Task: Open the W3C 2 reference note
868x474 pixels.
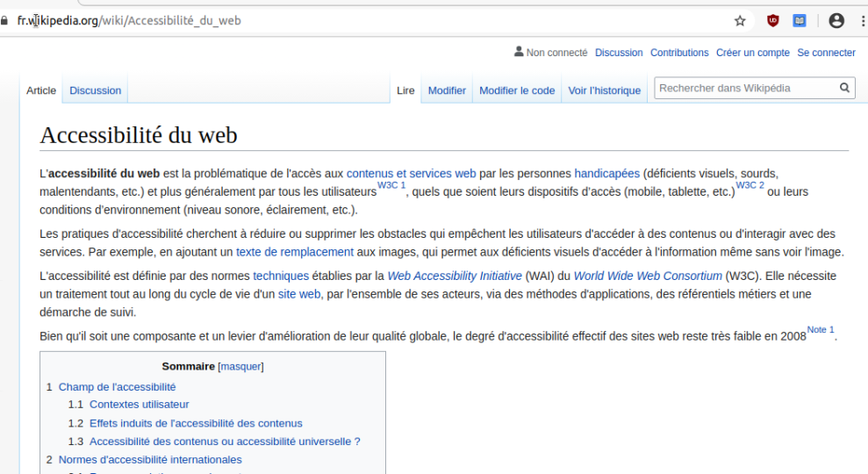Action: point(750,185)
